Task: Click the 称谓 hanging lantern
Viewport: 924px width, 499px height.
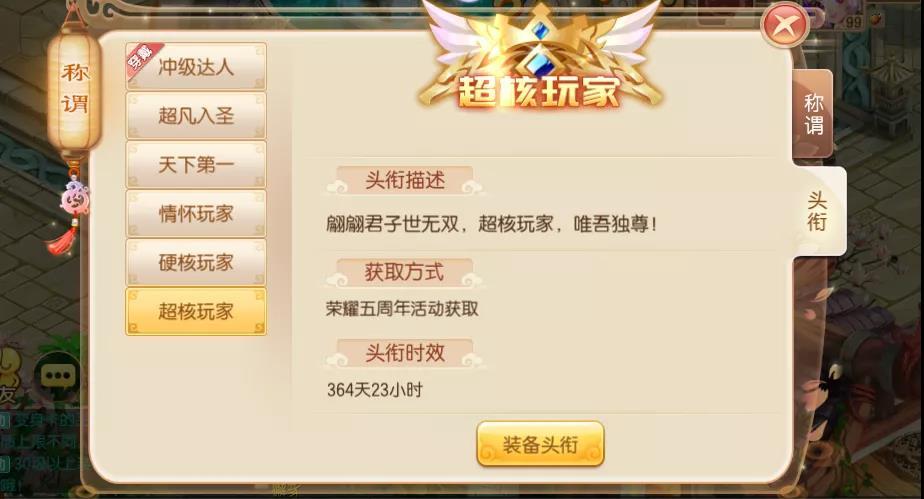Action: pyautogui.click(x=74, y=90)
